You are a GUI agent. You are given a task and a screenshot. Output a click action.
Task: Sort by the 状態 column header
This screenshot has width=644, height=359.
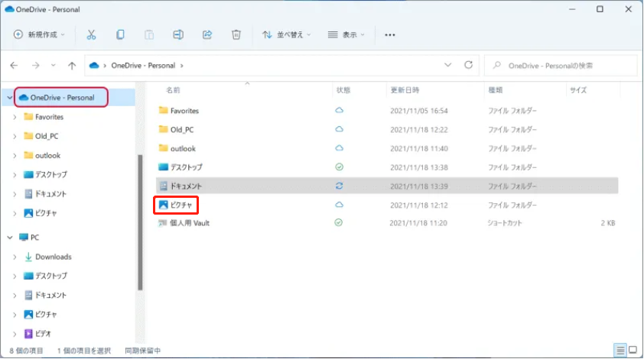click(343, 90)
